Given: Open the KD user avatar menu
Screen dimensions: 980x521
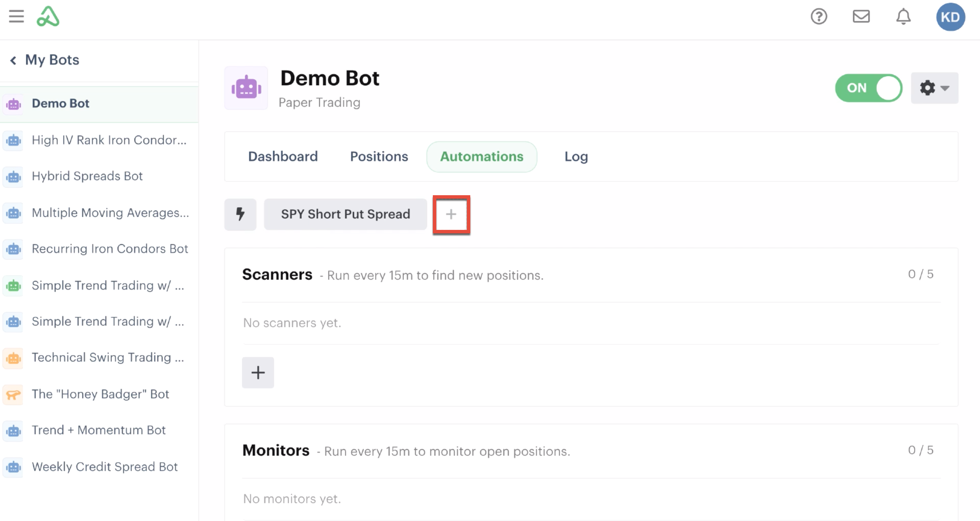Looking at the screenshot, I should pyautogui.click(x=950, y=17).
